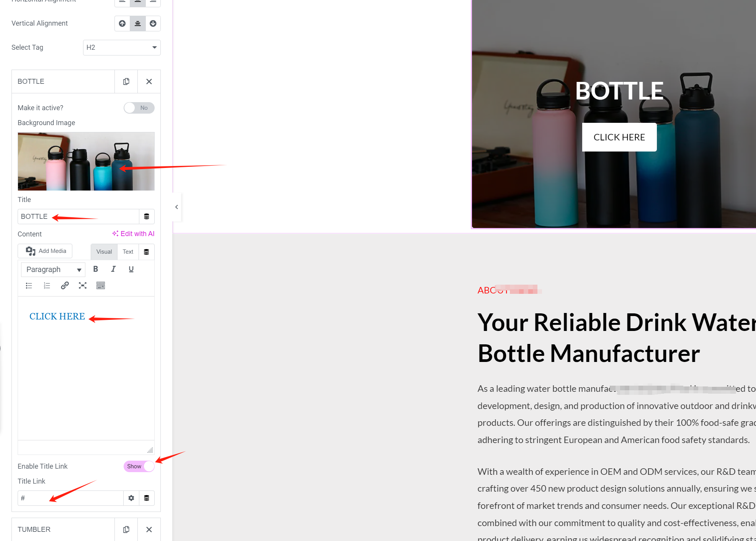The height and width of the screenshot is (541, 756).
Task: Select the BOTTLE heading on preview banner
Action: pyautogui.click(x=619, y=91)
